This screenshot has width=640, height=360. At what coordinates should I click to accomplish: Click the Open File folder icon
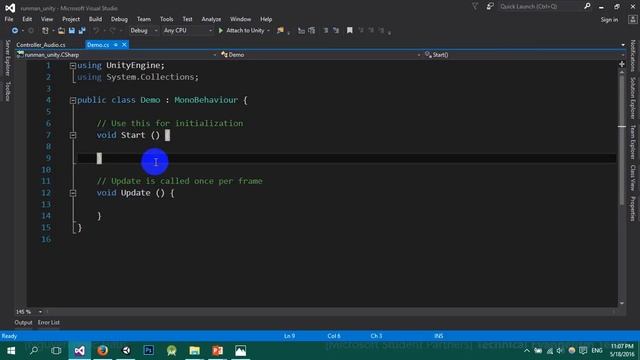pos(61,31)
